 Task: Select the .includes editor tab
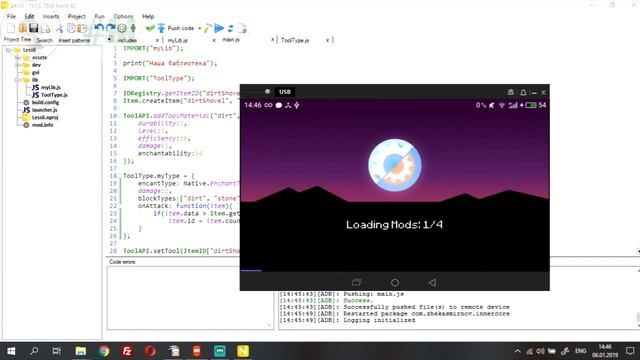pyautogui.click(x=127, y=40)
